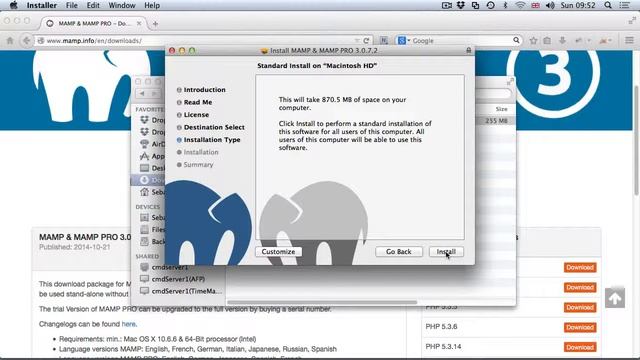Click Download button for PHP 5.3.14
This screenshot has width=640, height=360.
tap(580, 347)
